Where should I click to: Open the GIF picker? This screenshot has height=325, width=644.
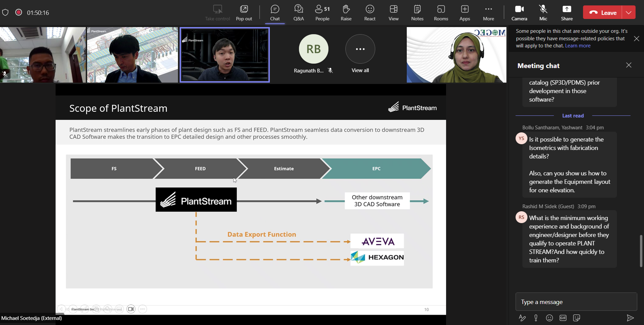563,318
